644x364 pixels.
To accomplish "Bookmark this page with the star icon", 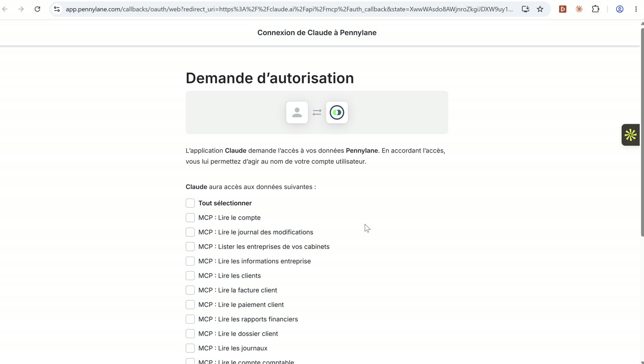I will click(x=540, y=9).
